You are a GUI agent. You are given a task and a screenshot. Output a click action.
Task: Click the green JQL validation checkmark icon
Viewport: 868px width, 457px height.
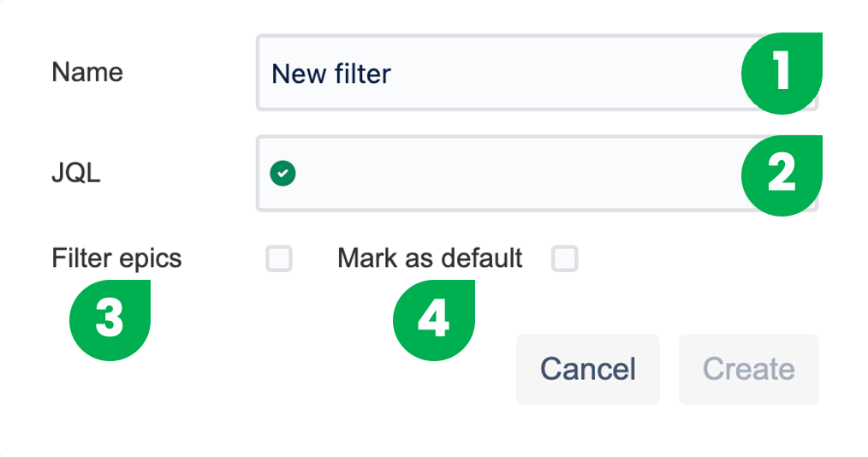[x=282, y=174]
